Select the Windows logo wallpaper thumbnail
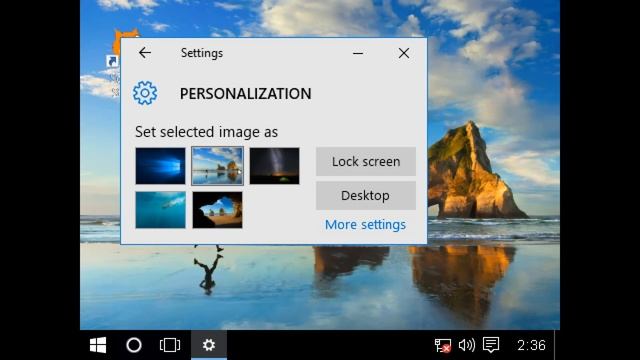Image resolution: width=640 pixels, height=360 pixels. pyautogui.click(x=160, y=166)
